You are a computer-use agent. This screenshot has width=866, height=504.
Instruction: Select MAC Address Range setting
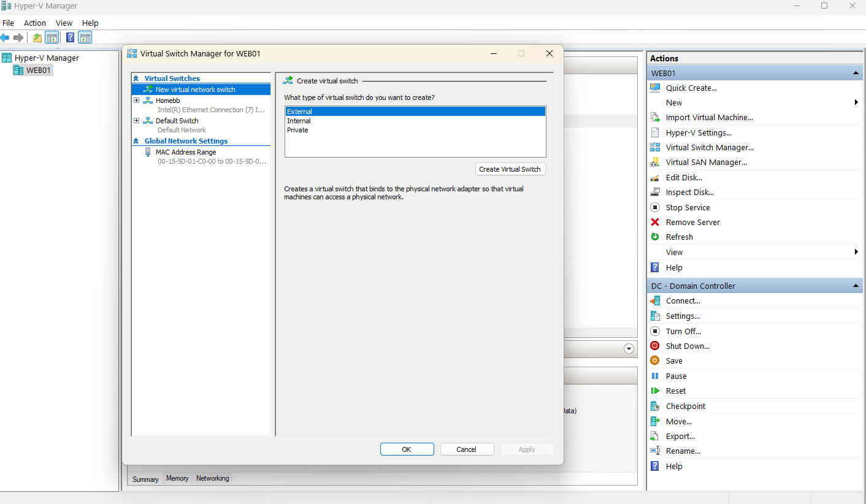tap(185, 152)
